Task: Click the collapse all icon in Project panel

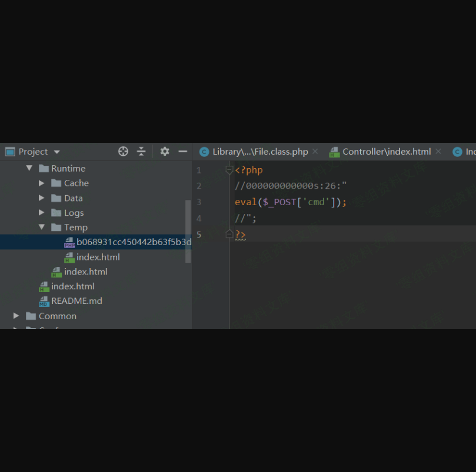Action: pyautogui.click(x=141, y=152)
